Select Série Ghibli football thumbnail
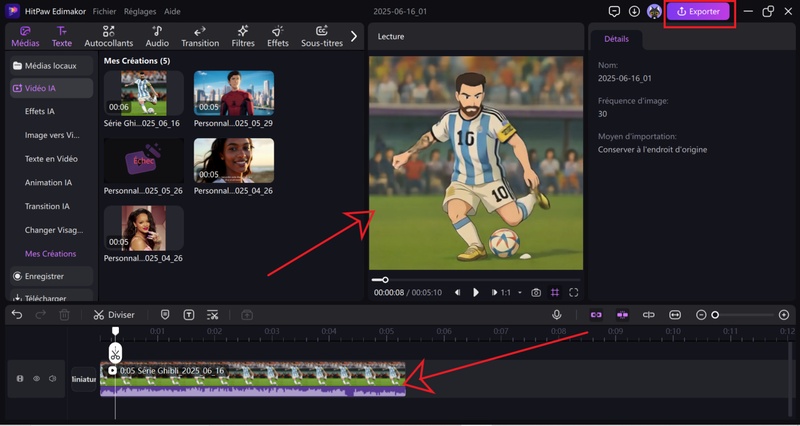Viewport: 800px width, 426px height. pyautogui.click(x=144, y=93)
